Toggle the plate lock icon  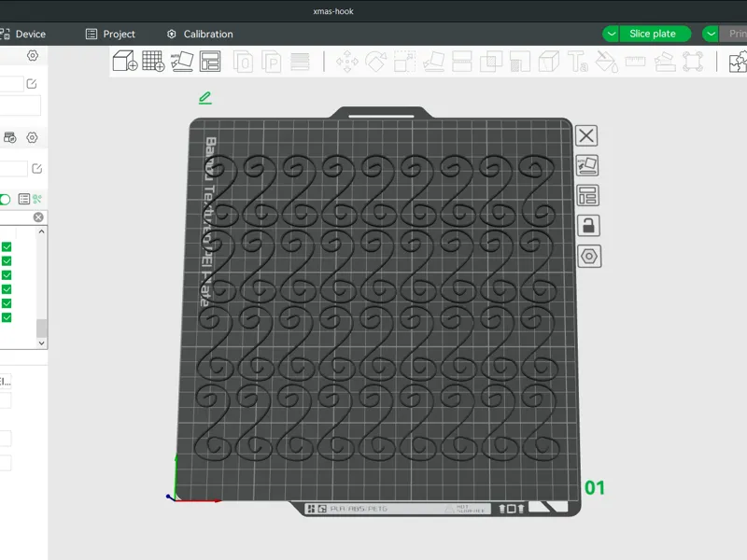tap(588, 226)
